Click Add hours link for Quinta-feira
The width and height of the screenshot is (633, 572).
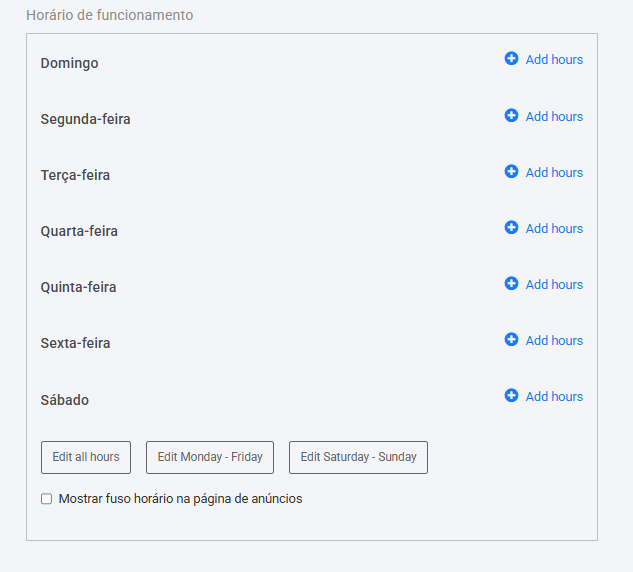554,285
